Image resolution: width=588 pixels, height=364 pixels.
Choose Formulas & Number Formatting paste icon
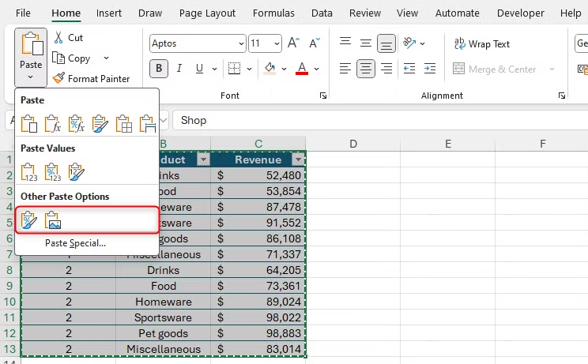77,124
